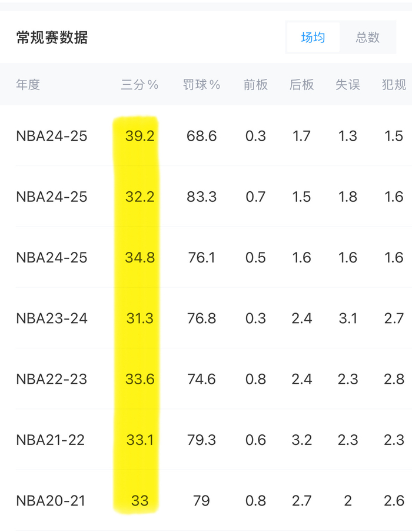Click the 前板 column header
Screen dimensions: 412x532
(x=255, y=85)
